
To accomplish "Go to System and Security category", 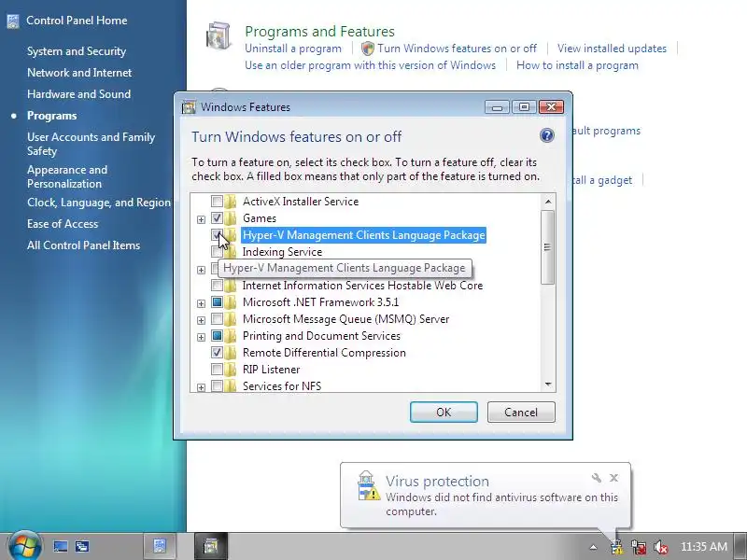I will 77,51.
